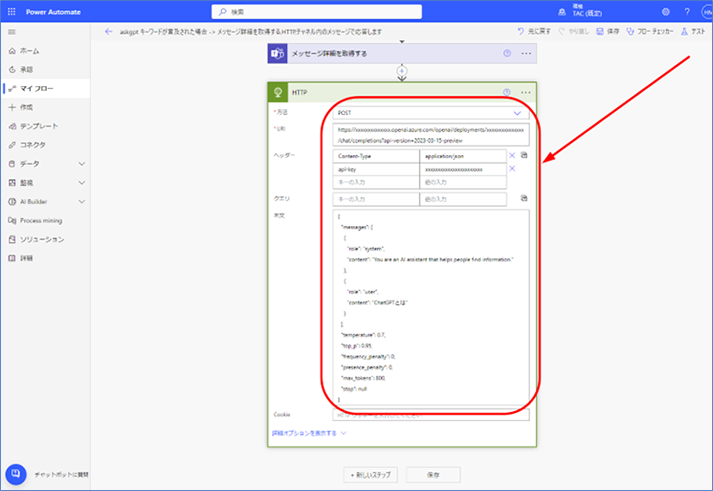
Task: Click the empty header key input
Action: (376, 182)
